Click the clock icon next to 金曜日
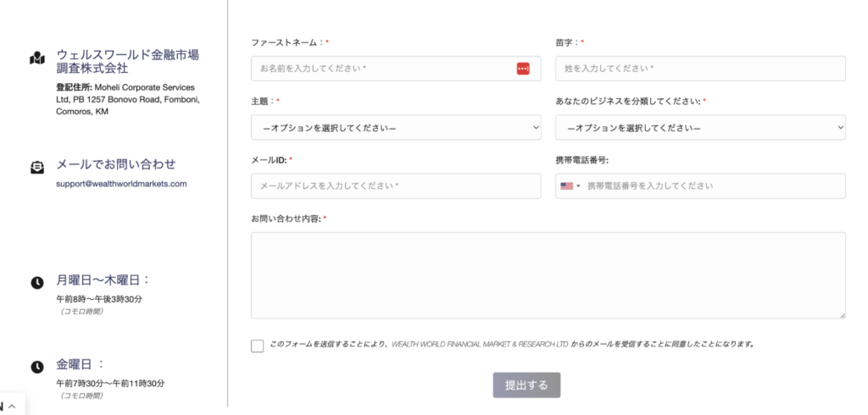868x415 pixels. tap(36, 367)
